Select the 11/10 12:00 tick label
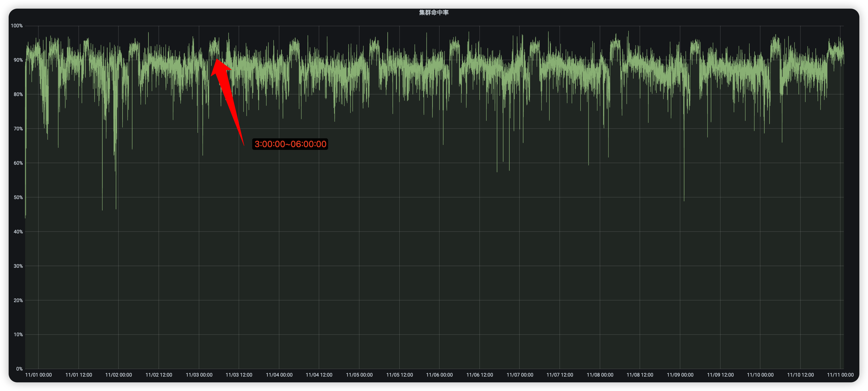The image size is (868, 391). (800, 375)
